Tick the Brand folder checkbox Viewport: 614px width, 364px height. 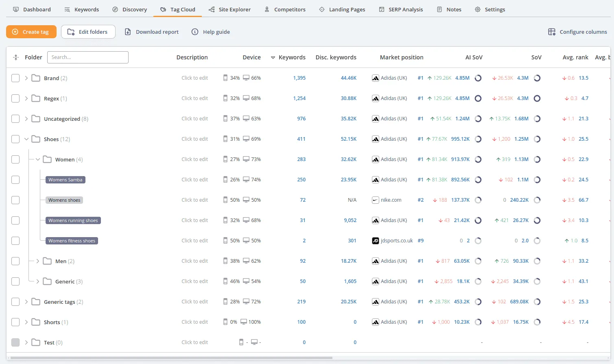click(15, 78)
